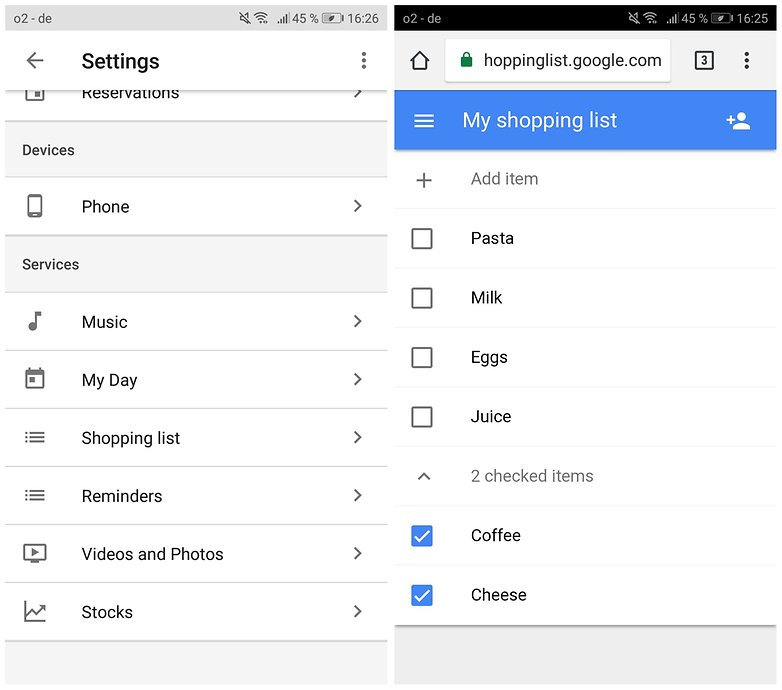Tap the Devices section header

point(48,150)
